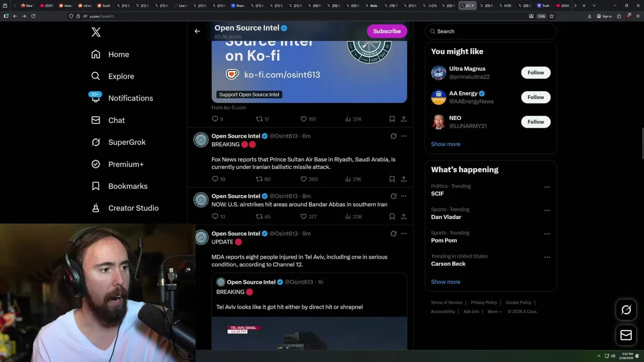This screenshot has width=644, height=362.
Task: View analytics of Bandar Abbas post 23K
Action: [353, 217]
